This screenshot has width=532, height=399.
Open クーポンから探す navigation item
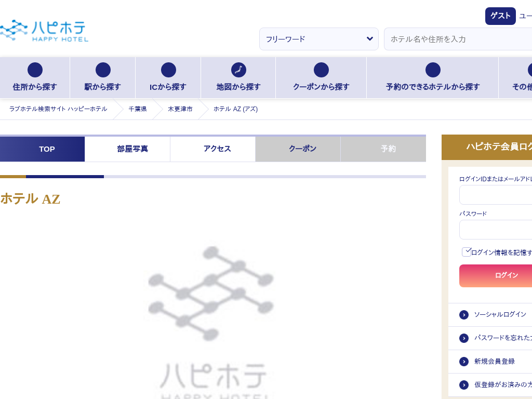pos(321,78)
